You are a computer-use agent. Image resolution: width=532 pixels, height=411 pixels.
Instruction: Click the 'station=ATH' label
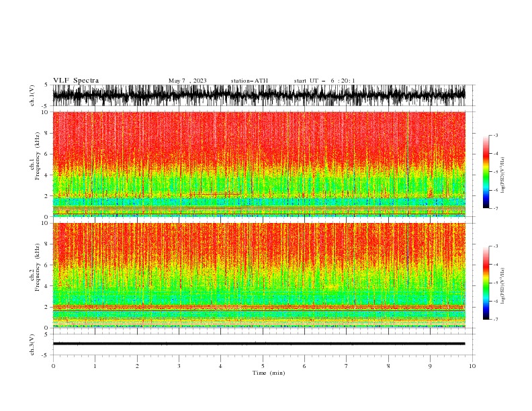tap(249, 81)
